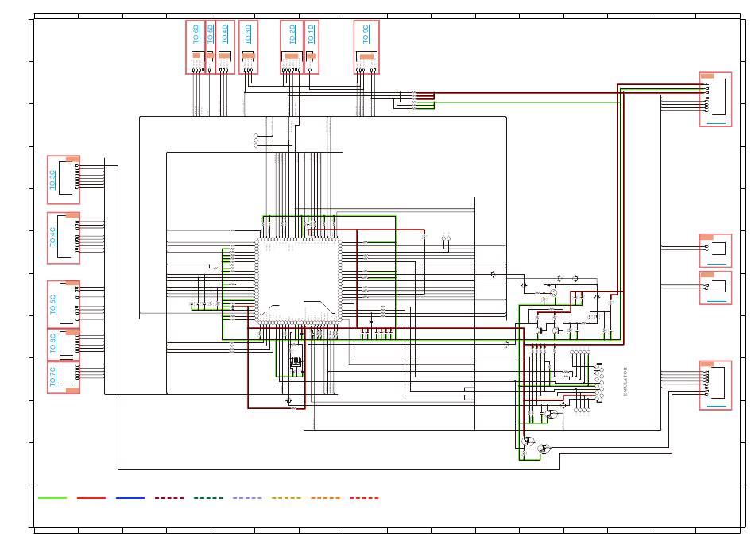
Task: Follow the TO 6D connector link
Action: coord(196,35)
